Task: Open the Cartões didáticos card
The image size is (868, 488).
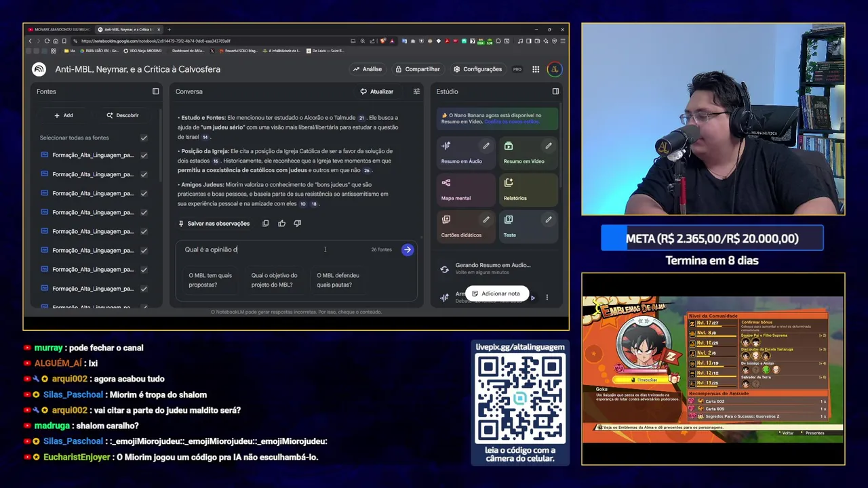Action: click(x=465, y=226)
